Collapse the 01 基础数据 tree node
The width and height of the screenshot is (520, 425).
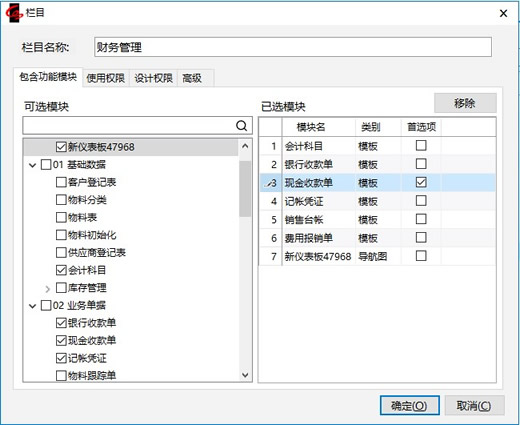click(x=32, y=165)
